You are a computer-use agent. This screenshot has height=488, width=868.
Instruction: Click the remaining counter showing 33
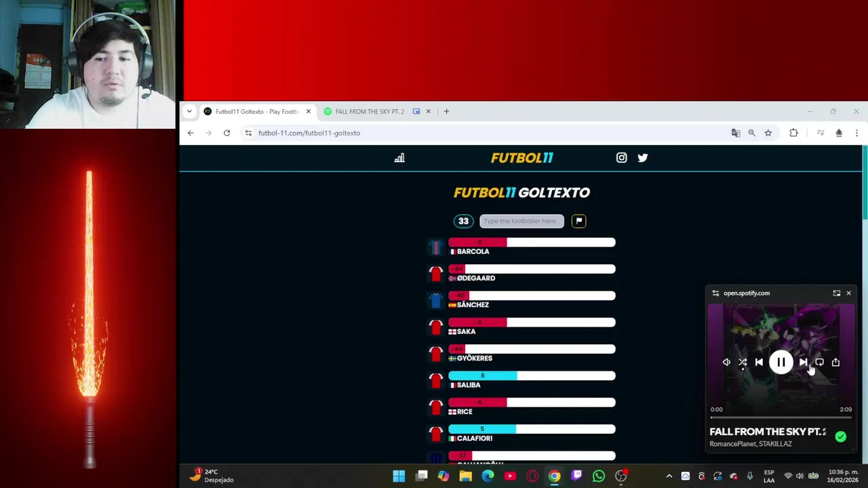[x=463, y=221]
